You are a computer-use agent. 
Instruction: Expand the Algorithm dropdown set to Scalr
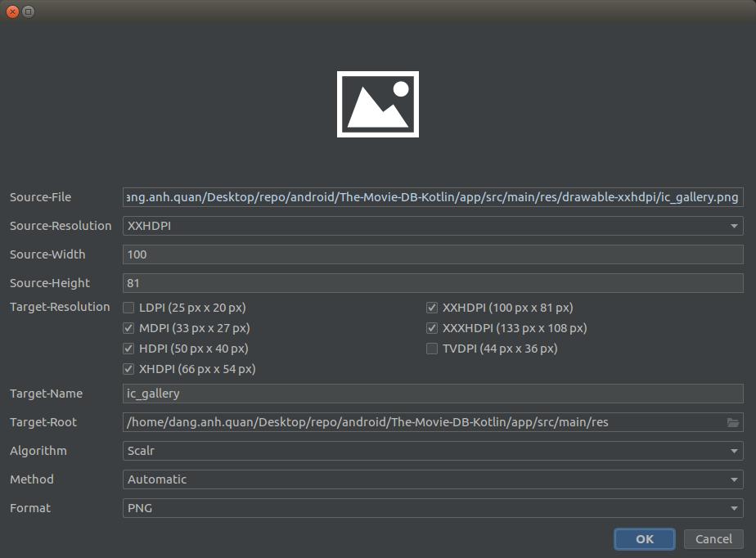click(433, 451)
